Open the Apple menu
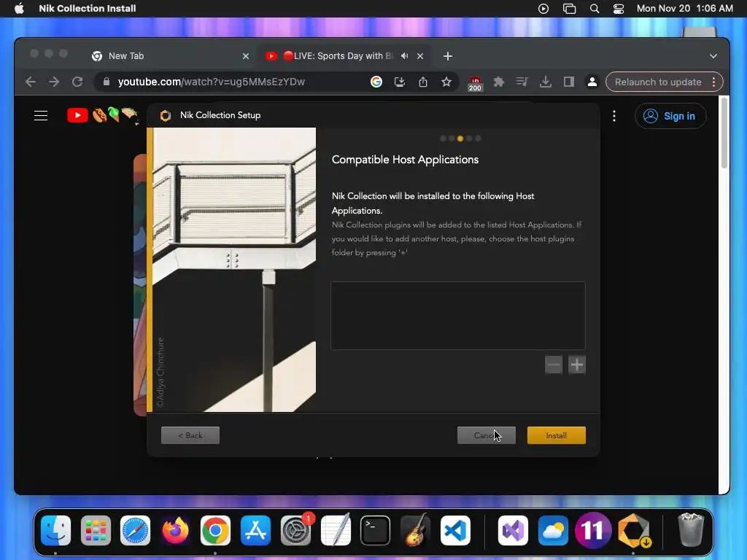This screenshot has height=560, width=747. (x=19, y=9)
